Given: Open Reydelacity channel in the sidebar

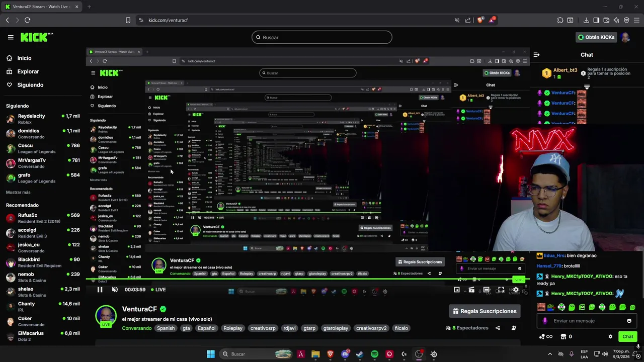Looking at the screenshot, I should coord(42,119).
